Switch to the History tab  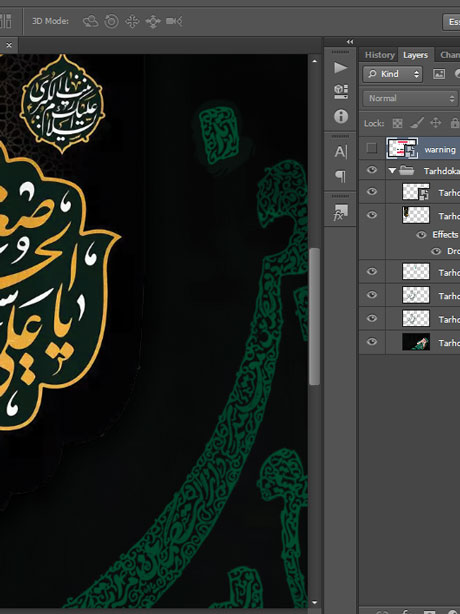click(379, 55)
